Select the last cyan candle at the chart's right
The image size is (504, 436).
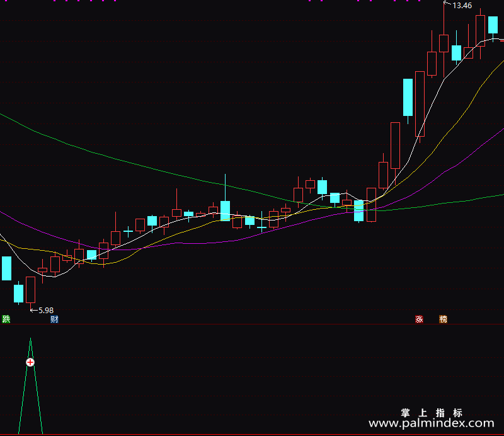493,25
